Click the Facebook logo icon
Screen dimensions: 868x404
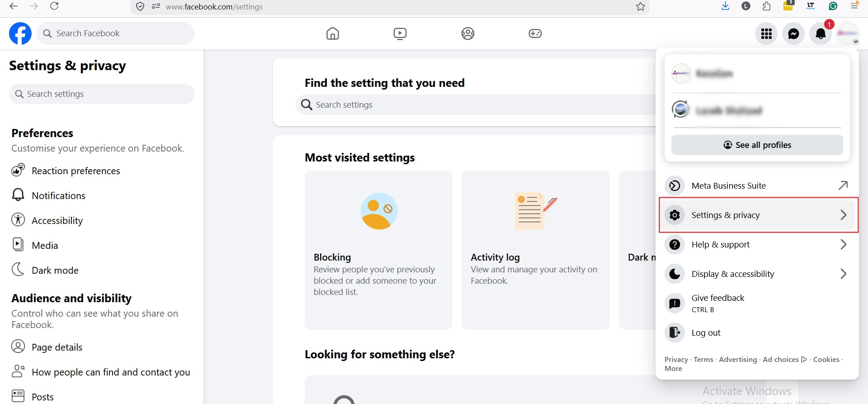[20, 33]
